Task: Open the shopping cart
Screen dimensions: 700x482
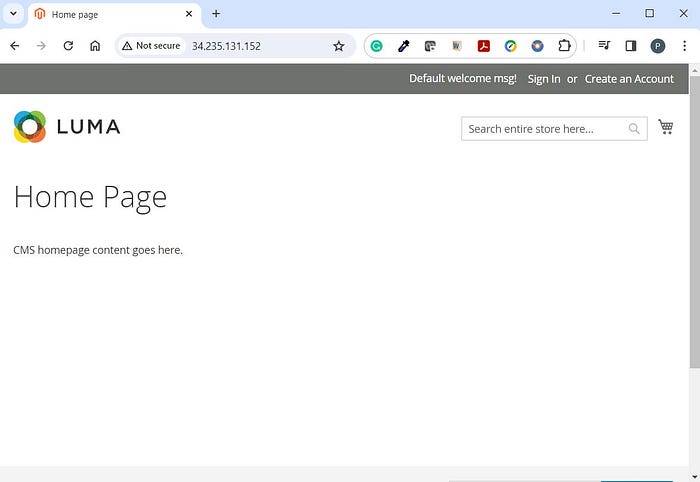Action: tap(666, 127)
